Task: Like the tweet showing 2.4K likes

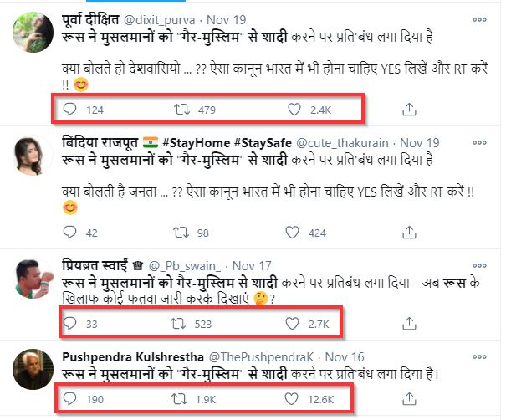Action: tap(294, 110)
